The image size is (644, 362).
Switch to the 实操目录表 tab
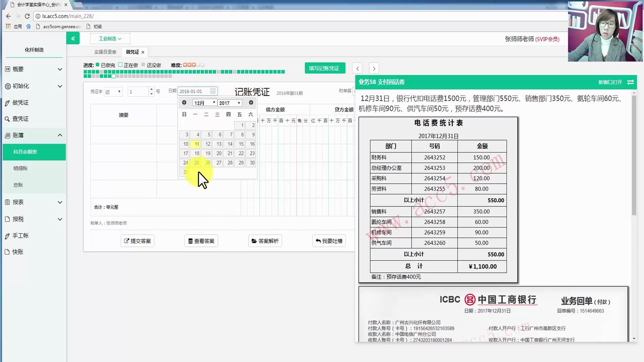coord(105,52)
